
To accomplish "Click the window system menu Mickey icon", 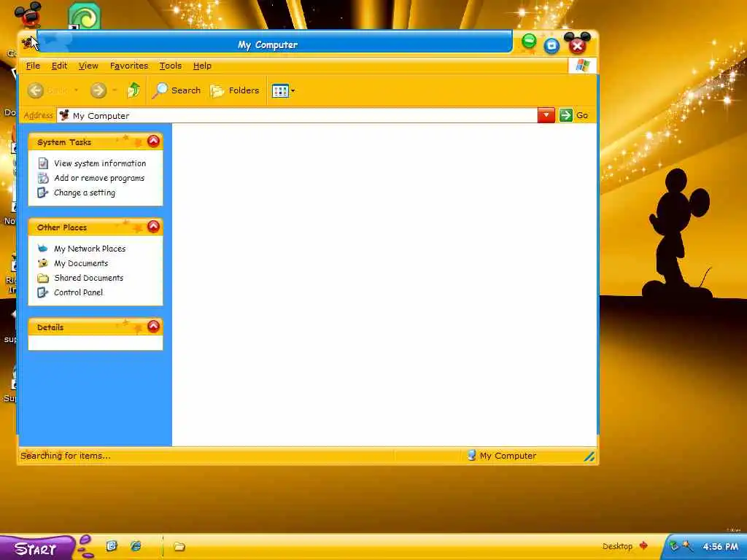I will point(27,44).
